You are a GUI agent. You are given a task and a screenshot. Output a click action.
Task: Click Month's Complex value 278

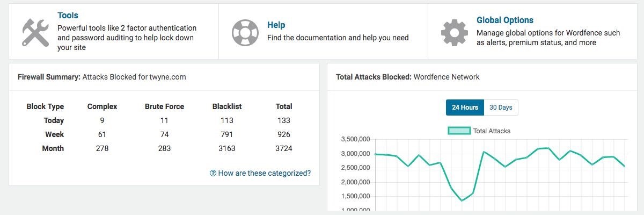tap(102, 148)
